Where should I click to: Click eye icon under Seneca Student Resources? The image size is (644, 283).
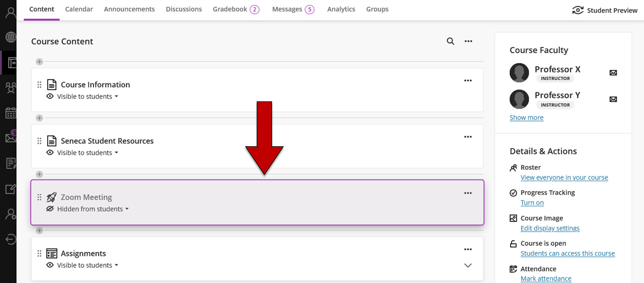[50, 153]
